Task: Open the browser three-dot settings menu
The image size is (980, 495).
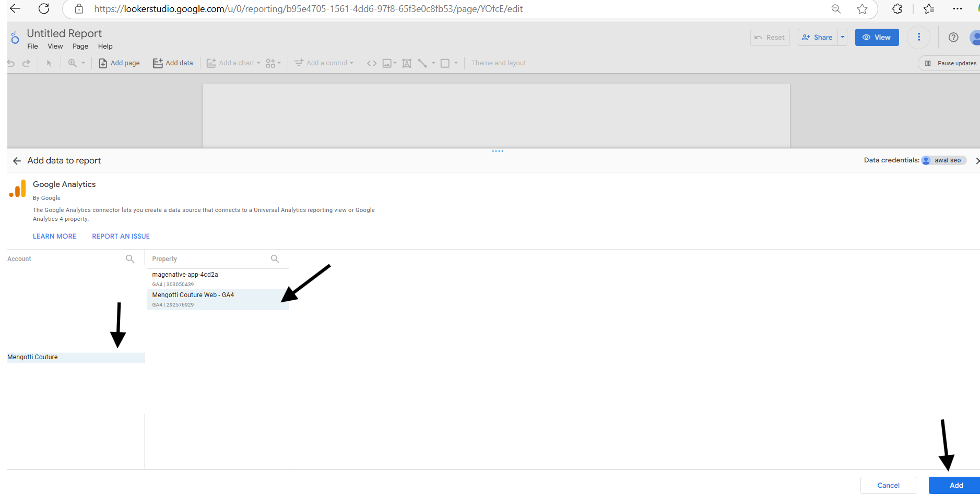Action: [957, 9]
